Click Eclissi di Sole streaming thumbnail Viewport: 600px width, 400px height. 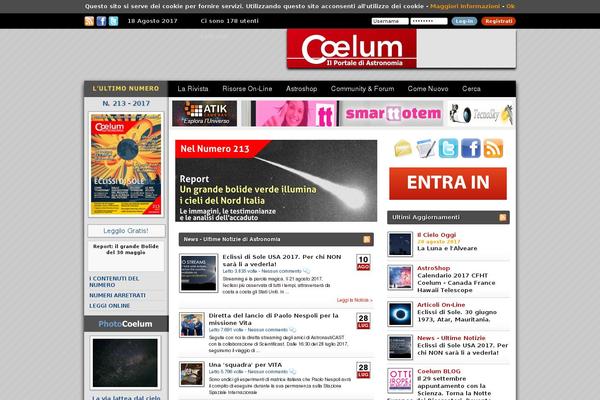pyautogui.click(x=199, y=273)
